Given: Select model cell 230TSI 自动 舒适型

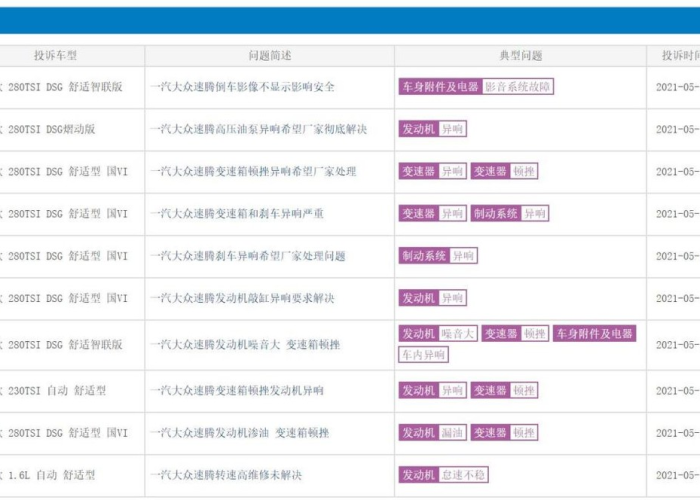Looking at the screenshot, I should [x=57, y=391].
